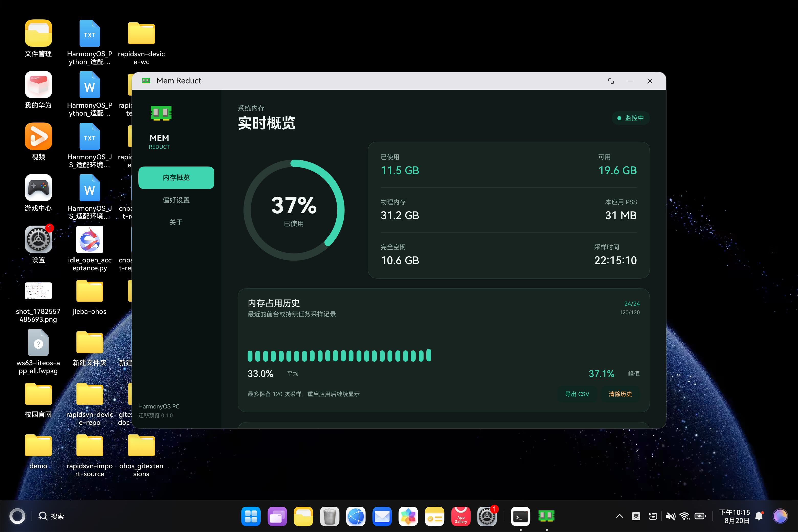Click the 19.6 GB available value
Image resolution: width=798 pixels, height=532 pixels.
[x=617, y=170]
